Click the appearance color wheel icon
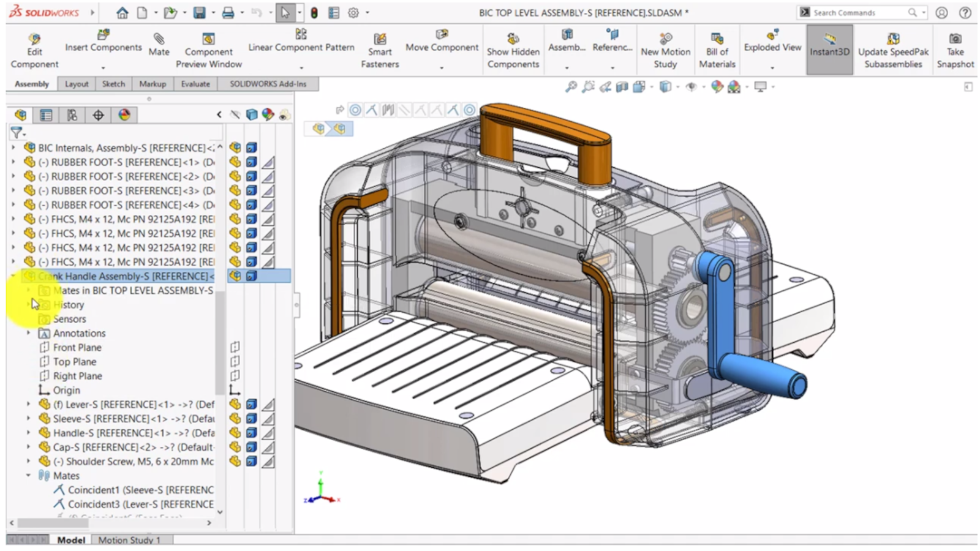The width and height of the screenshot is (980, 551). [x=124, y=115]
